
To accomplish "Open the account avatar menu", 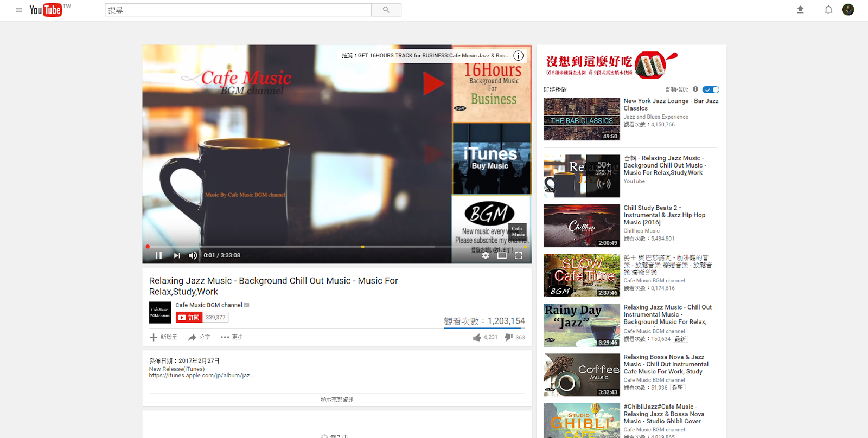I will click(848, 9).
